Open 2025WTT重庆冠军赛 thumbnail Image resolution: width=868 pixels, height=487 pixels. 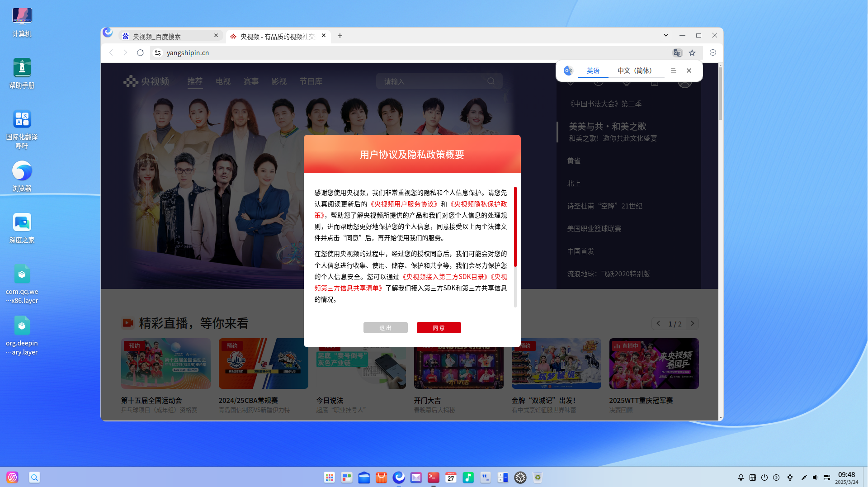click(654, 364)
